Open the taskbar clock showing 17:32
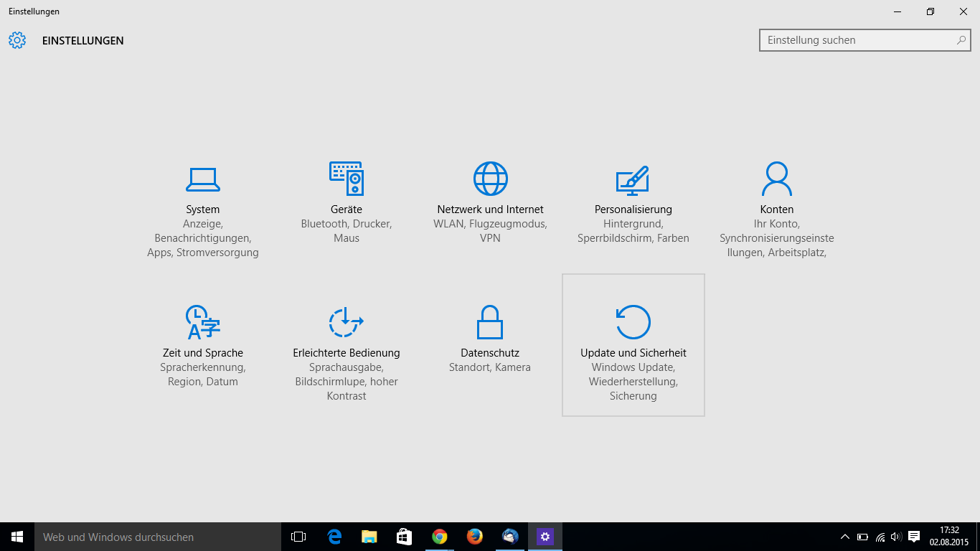The width and height of the screenshot is (980, 551). point(949,537)
